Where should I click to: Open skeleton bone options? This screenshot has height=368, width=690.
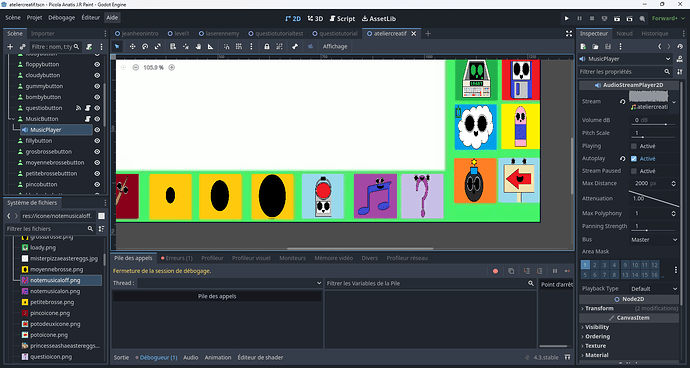[295, 46]
